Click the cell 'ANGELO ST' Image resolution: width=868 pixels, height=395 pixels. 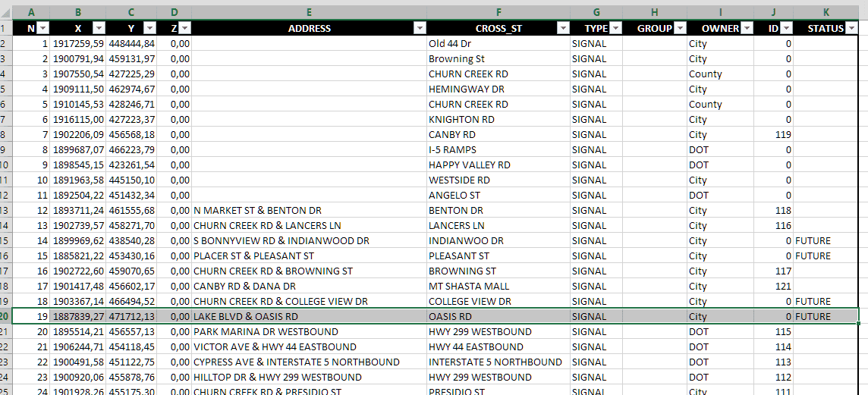498,196
